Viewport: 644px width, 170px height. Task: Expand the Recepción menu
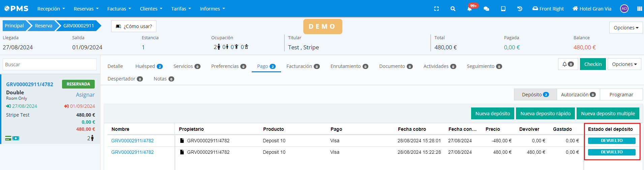point(51,9)
